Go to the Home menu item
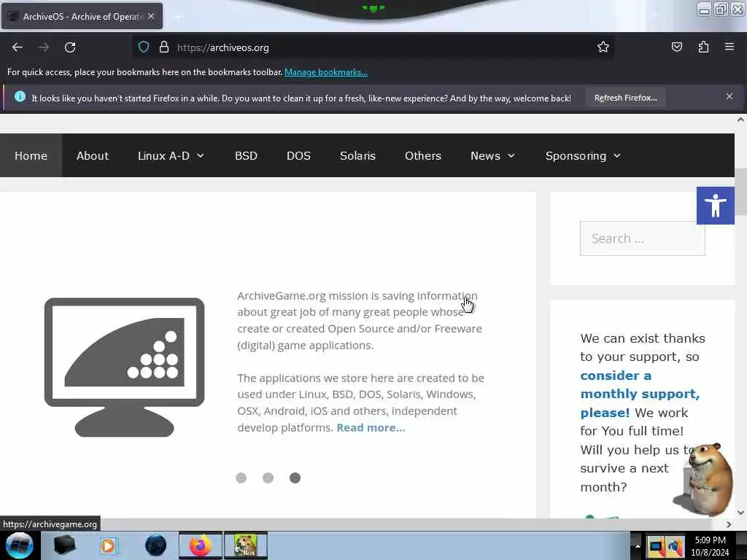Screen dimensions: 747x560 pyautogui.click(x=31, y=156)
